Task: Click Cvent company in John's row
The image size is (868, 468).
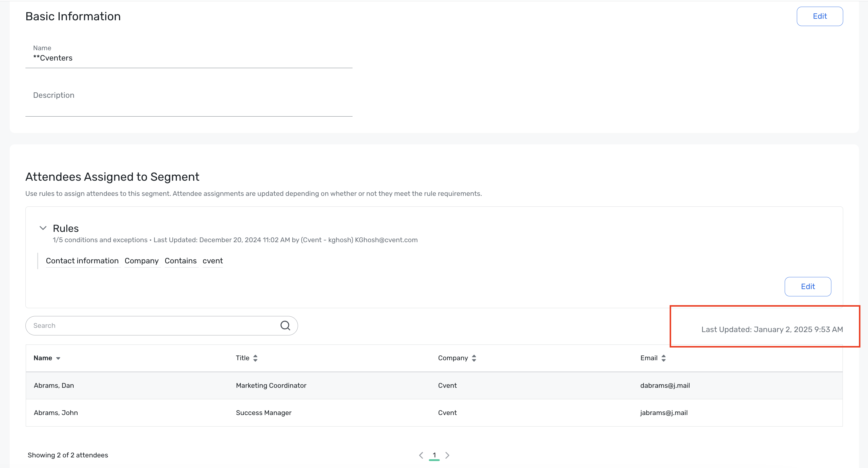Action: (x=447, y=413)
